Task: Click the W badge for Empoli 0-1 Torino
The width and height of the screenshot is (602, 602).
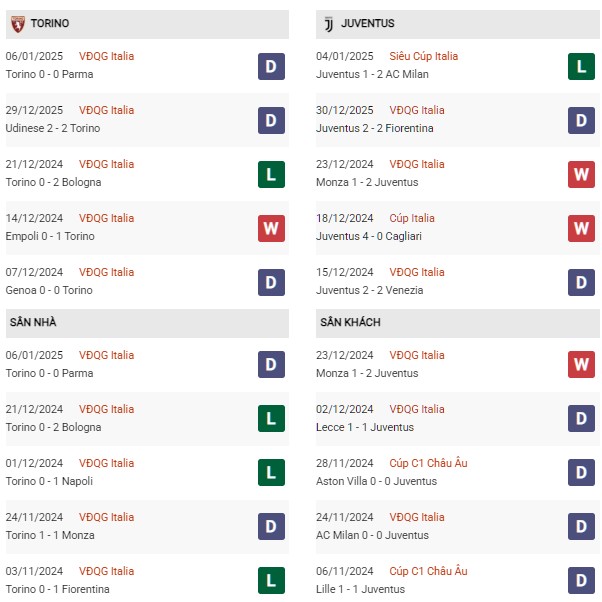Action: pos(271,228)
